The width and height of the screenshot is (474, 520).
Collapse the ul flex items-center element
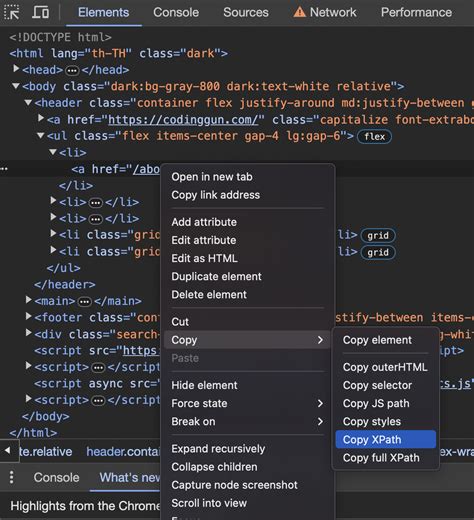pyautogui.click(x=41, y=135)
